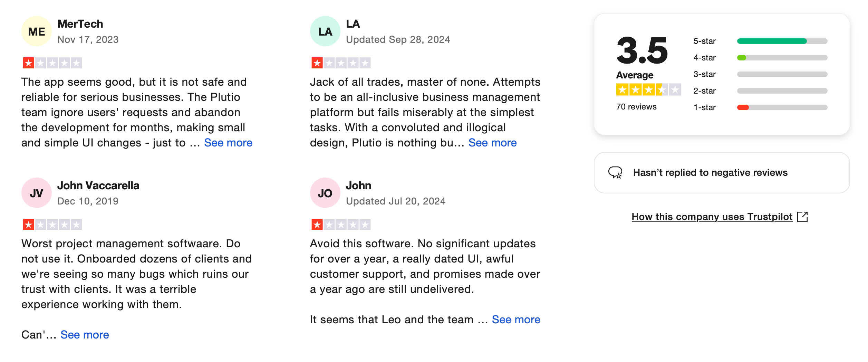Open How this company uses Trustpilot
868x362 pixels.
[712, 217]
